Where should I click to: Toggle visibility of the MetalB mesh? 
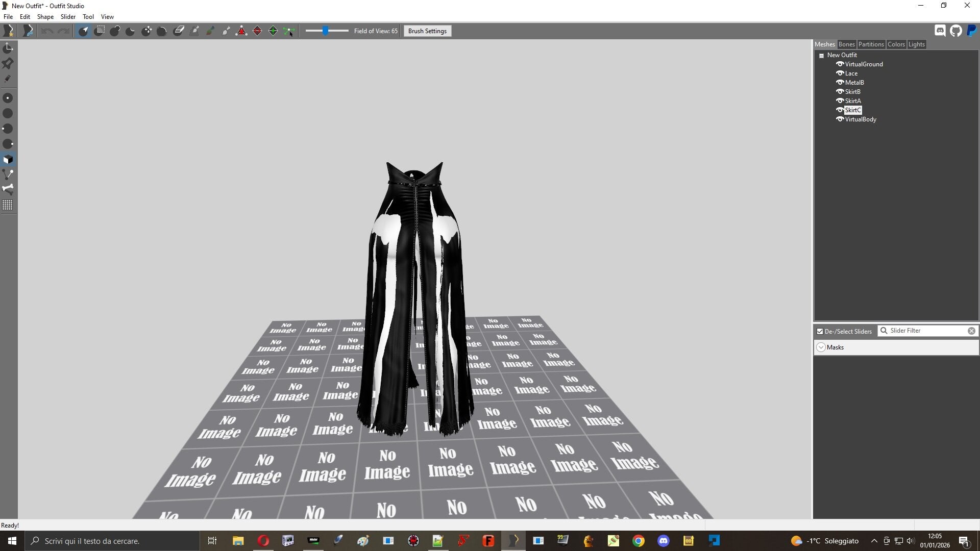840,83
